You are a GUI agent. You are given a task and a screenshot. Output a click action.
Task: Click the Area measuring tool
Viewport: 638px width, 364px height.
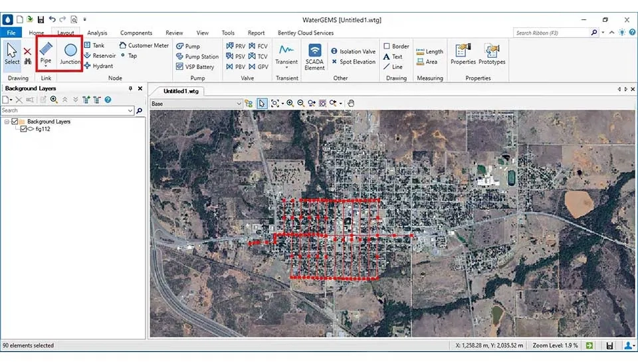(427, 62)
